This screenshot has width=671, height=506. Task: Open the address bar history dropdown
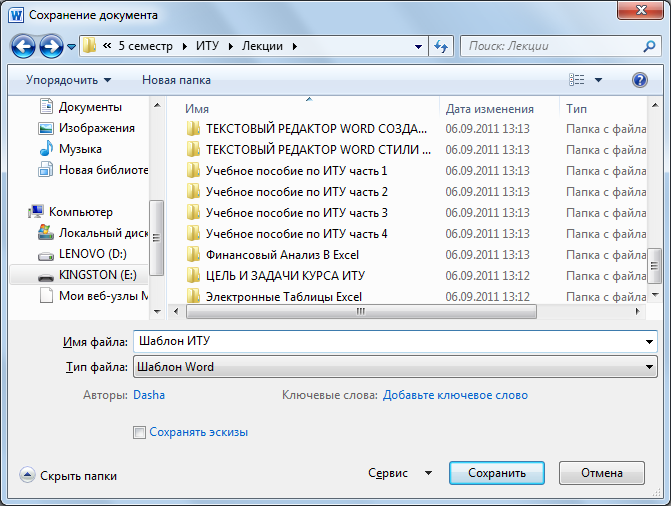click(x=418, y=46)
